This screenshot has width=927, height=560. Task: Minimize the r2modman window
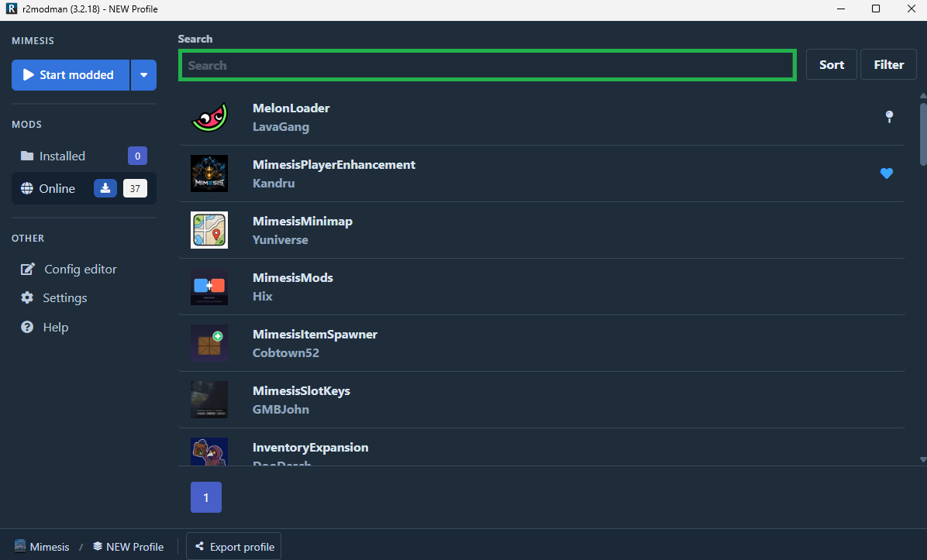(x=841, y=9)
